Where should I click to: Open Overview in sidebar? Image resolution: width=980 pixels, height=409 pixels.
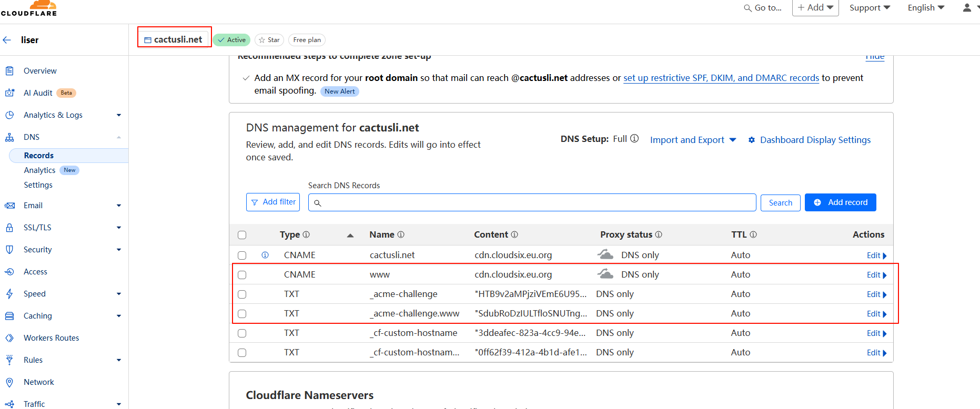pos(40,71)
